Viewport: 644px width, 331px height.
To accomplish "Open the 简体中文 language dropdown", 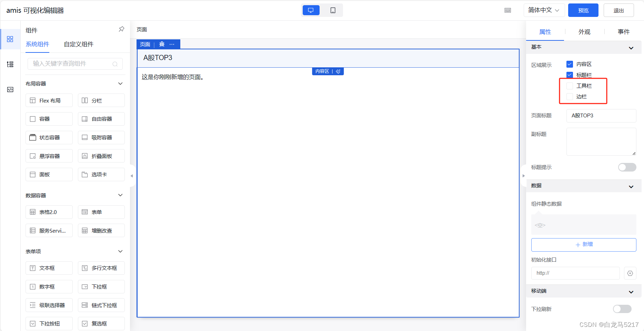I will pos(544,10).
